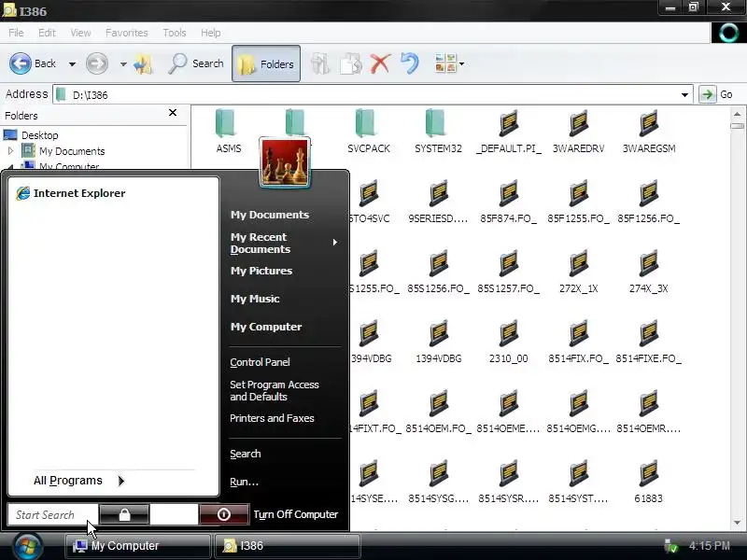Open My Pictures from Start menu
This screenshot has height=560, width=747.
point(261,271)
